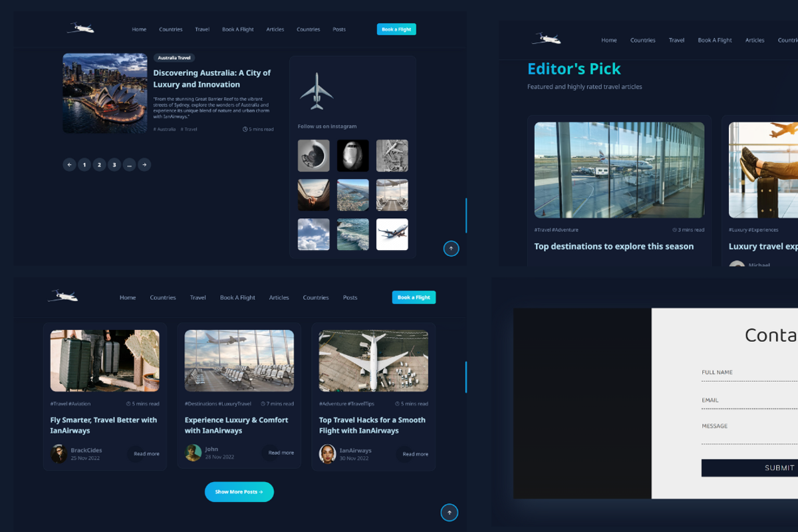Click the clock icon beside 3 mins read
Screen dimensions: 798x532
(674, 230)
